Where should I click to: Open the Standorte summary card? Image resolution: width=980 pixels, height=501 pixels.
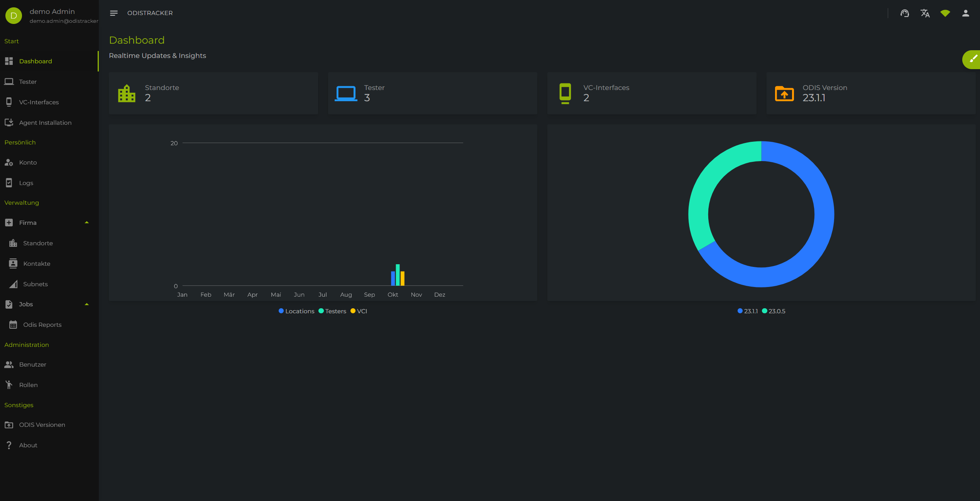pos(213,93)
